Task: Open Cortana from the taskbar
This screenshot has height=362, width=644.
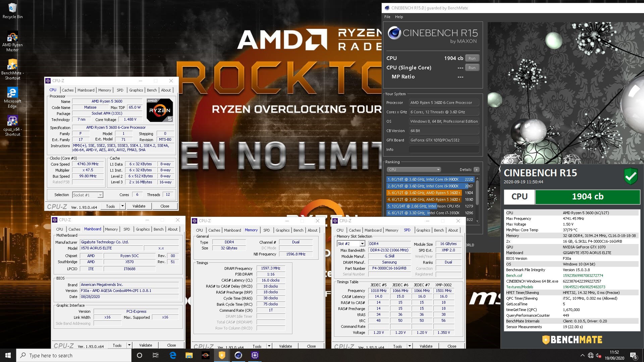Action: coord(140,355)
